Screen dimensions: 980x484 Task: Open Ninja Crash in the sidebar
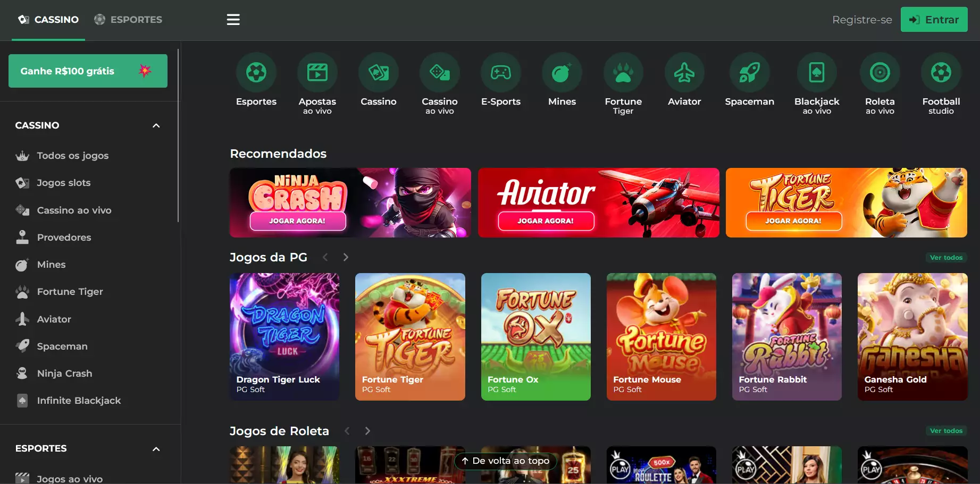click(x=64, y=373)
